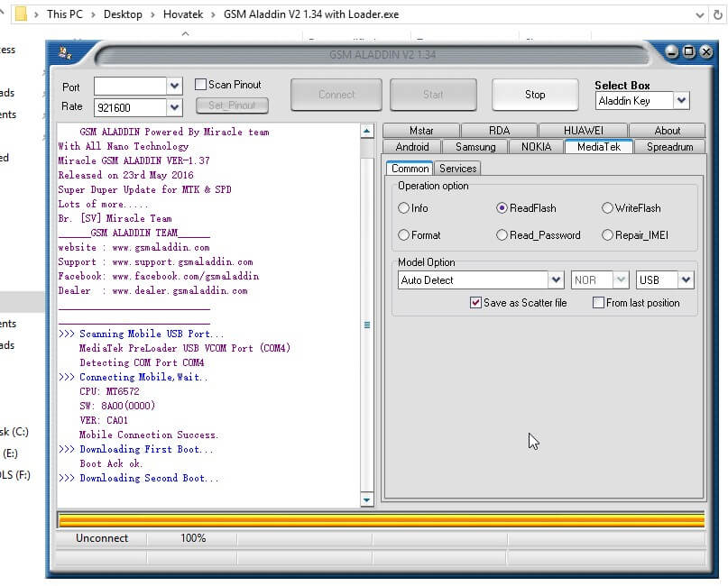728x586 pixels.
Task: Click the GSM Aladdin app icon in title bar
Action: pos(65,53)
